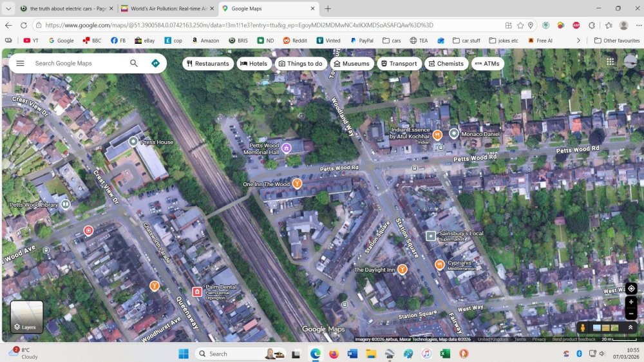The width and height of the screenshot is (644, 362).
Task: Click the Palm Dental red marker
Action: (197, 292)
